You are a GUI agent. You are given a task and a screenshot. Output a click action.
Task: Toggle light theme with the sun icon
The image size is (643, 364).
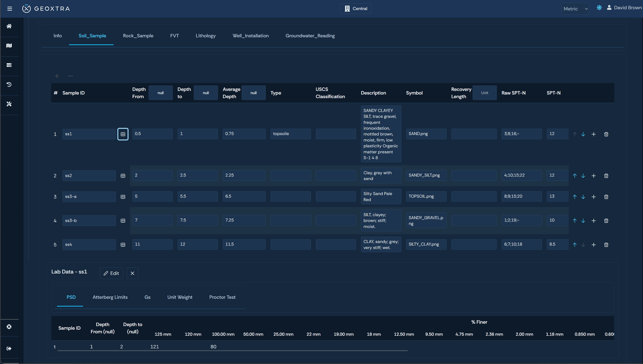coord(599,7)
